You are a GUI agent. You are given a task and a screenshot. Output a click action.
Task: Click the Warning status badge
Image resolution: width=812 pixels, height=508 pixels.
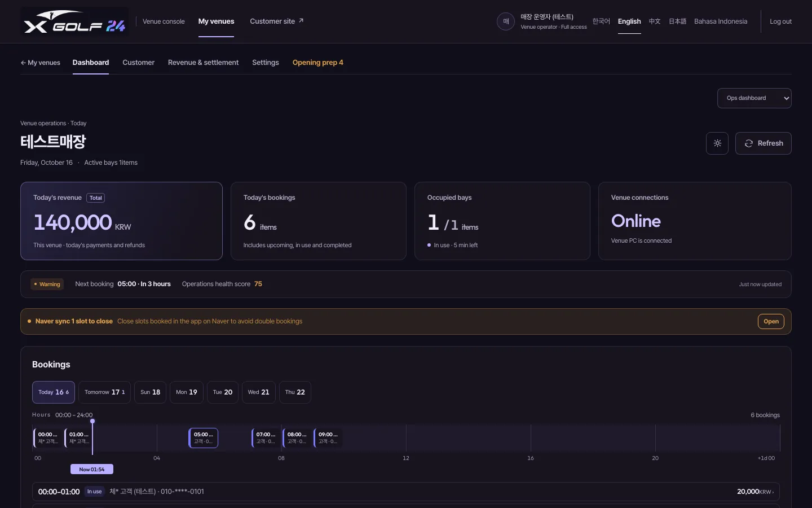tap(47, 284)
